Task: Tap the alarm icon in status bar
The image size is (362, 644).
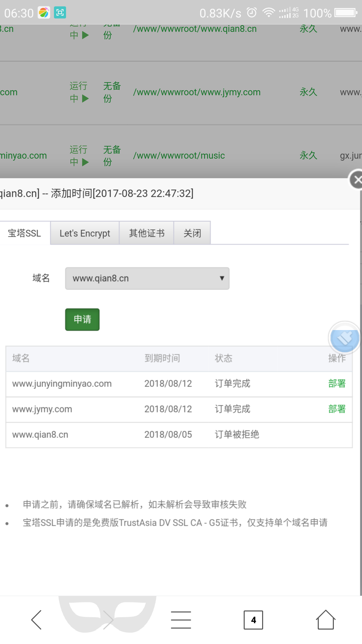Action: pyautogui.click(x=252, y=13)
